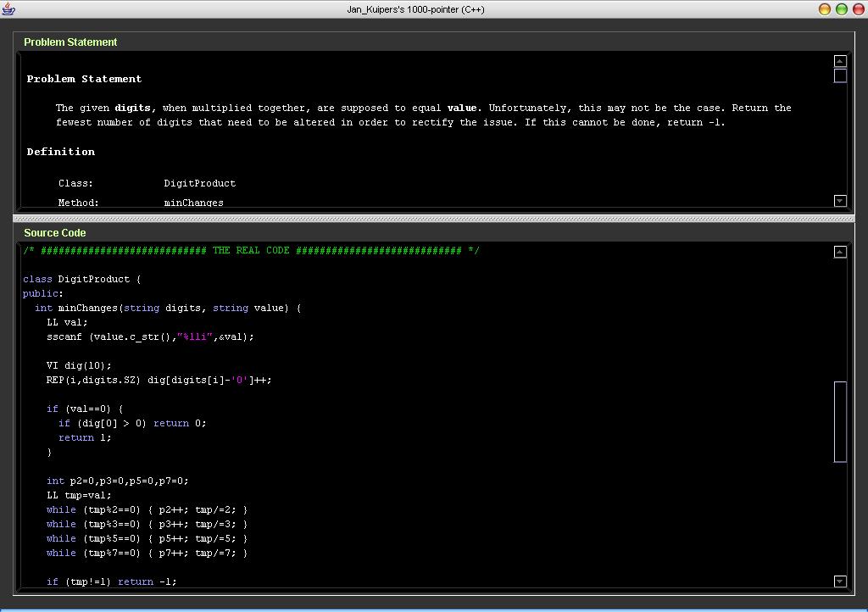The height and width of the screenshot is (612, 868).
Task: Click the Problem Statement scrollbar thumb
Action: coord(840,75)
